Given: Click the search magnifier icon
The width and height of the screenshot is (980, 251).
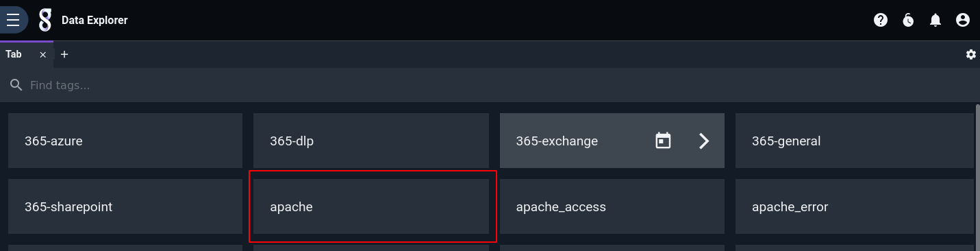Looking at the screenshot, I should (16, 85).
